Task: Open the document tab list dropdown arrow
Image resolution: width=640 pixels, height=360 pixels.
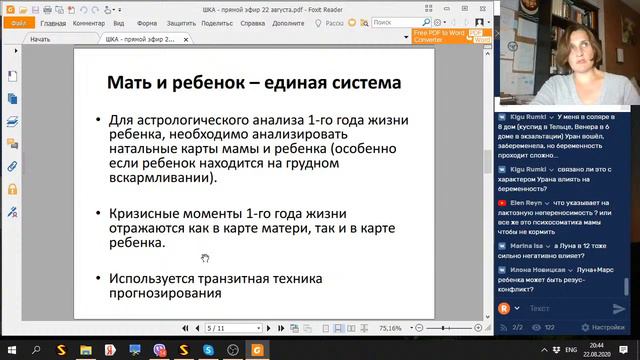Action: click(x=406, y=37)
